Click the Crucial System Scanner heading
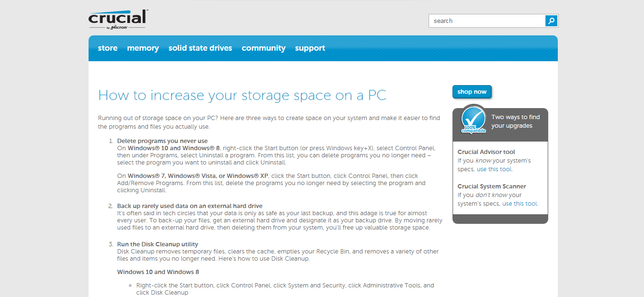The width and height of the screenshot is (644, 297). click(x=492, y=187)
